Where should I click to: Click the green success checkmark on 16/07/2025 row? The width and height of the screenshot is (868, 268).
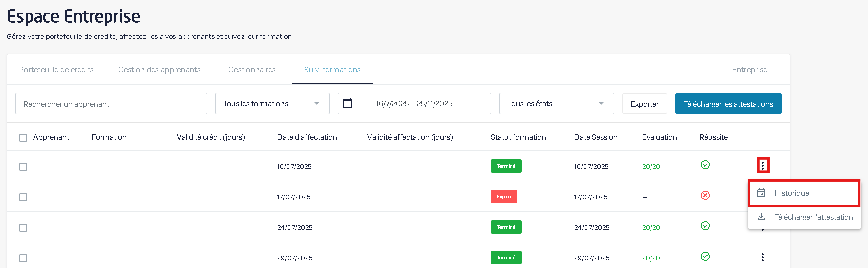[x=705, y=165]
